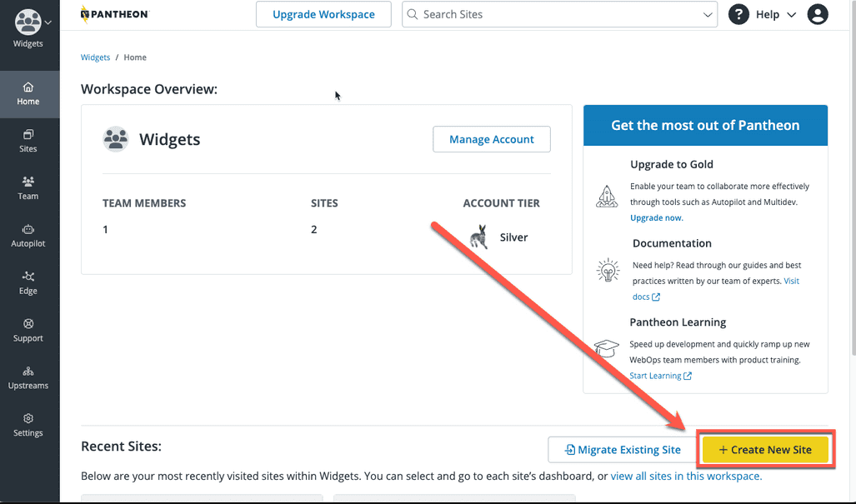Click the Manage Account button
This screenshot has width=856, height=504.
click(491, 139)
